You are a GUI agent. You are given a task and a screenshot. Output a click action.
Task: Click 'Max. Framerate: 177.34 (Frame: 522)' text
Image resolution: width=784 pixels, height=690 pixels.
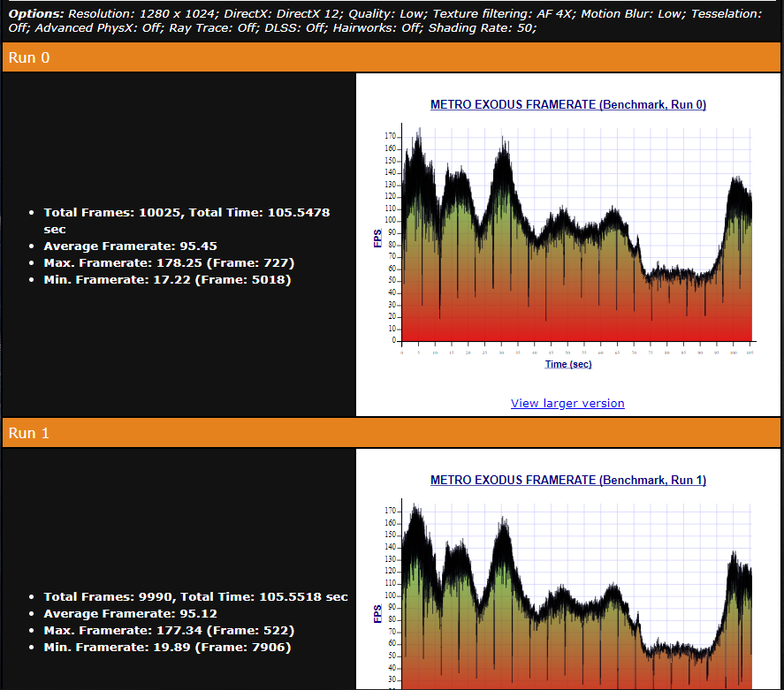point(169,630)
